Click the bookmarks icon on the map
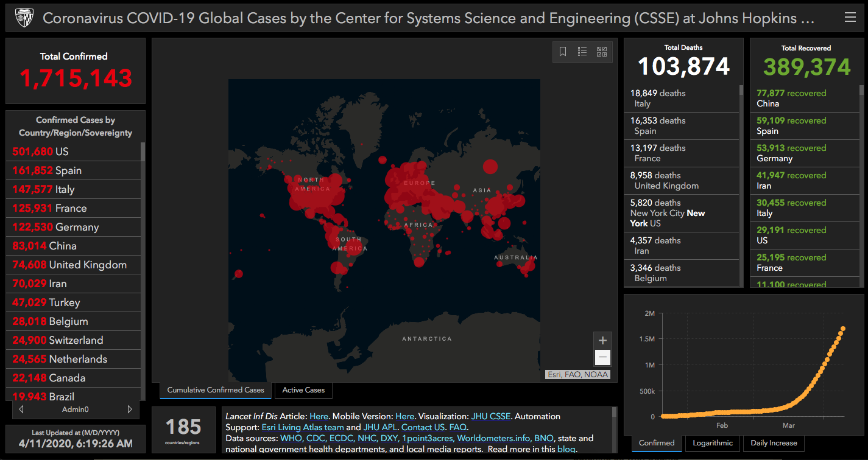Viewport: 868px width, 460px height. click(x=563, y=52)
